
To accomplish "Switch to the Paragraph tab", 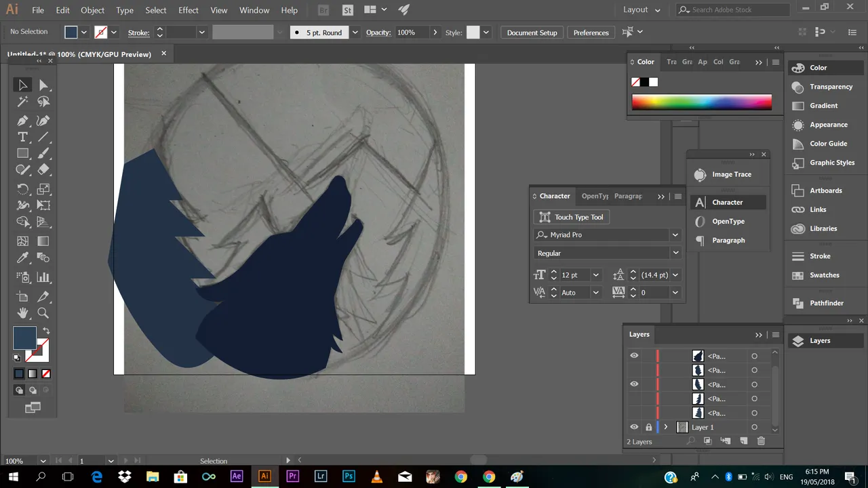I will click(628, 196).
